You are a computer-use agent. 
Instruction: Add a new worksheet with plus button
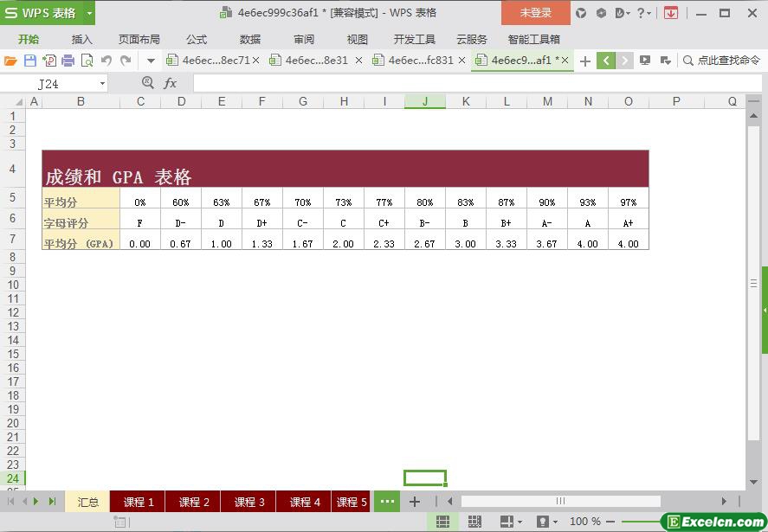tap(415, 502)
